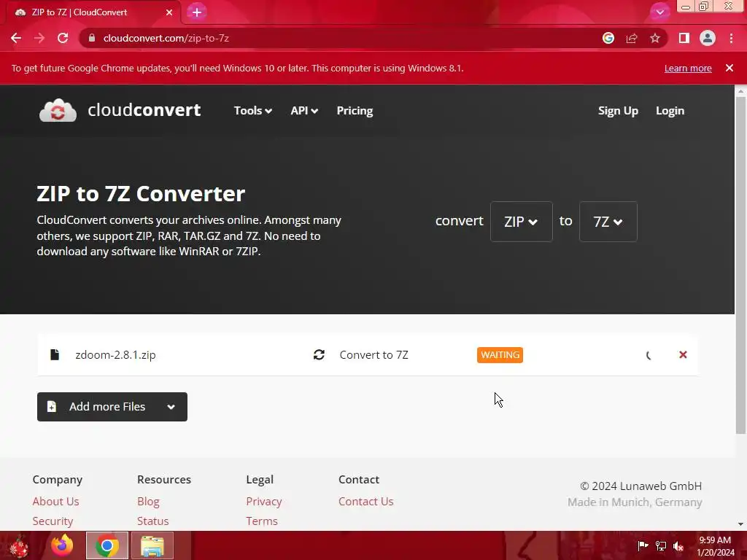
Task: Dismiss the Windows update notification bar
Action: (x=729, y=68)
